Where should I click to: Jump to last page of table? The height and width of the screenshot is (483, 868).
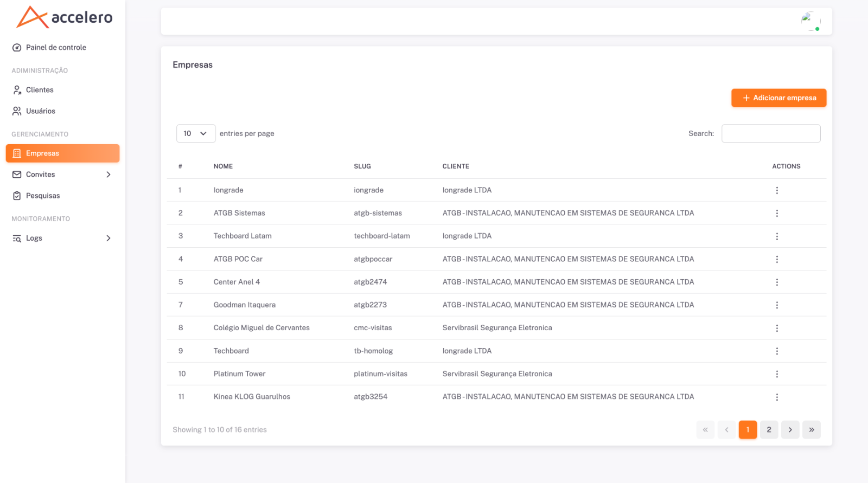[811, 430]
